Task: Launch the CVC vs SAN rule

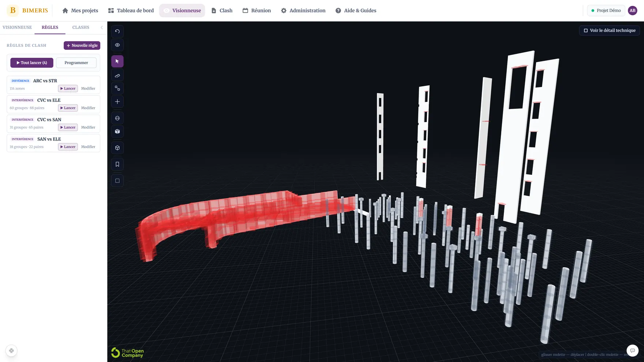Action: [68, 127]
